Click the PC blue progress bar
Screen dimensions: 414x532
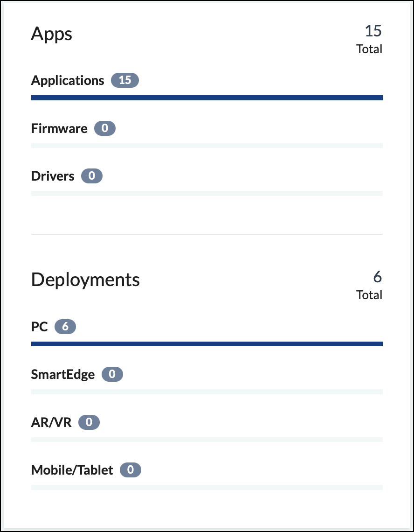(x=207, y=344)
